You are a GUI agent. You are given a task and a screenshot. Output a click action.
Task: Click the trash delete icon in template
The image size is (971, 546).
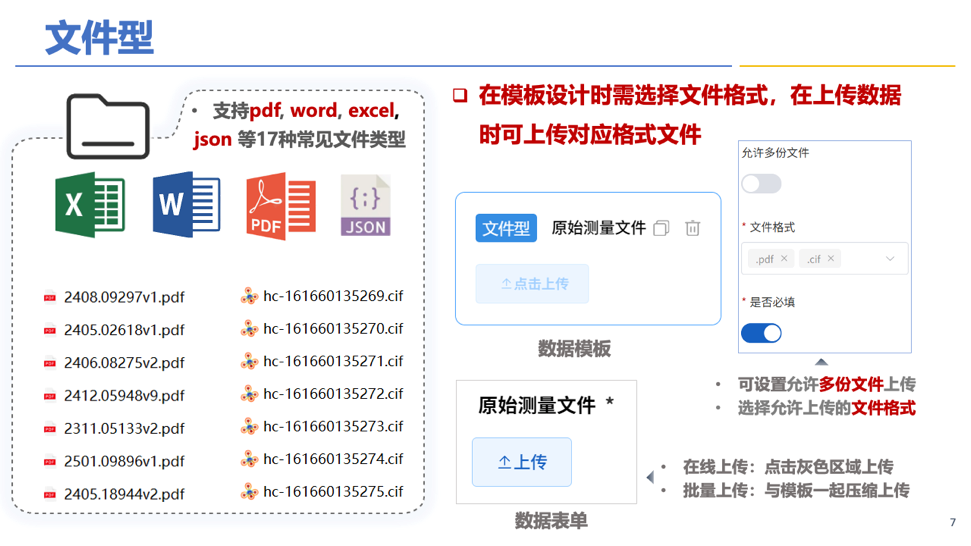pyautogui.click(x=692, y=229)
